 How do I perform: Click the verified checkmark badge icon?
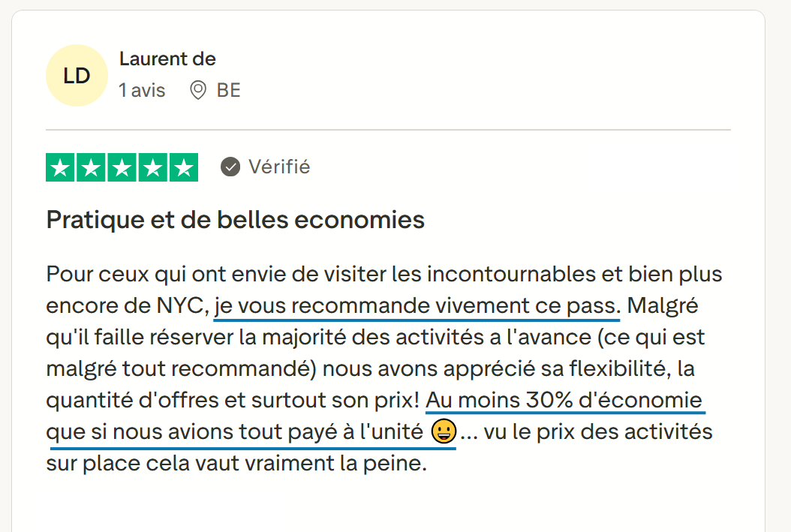pyautogui.click(x=230, y=167)
